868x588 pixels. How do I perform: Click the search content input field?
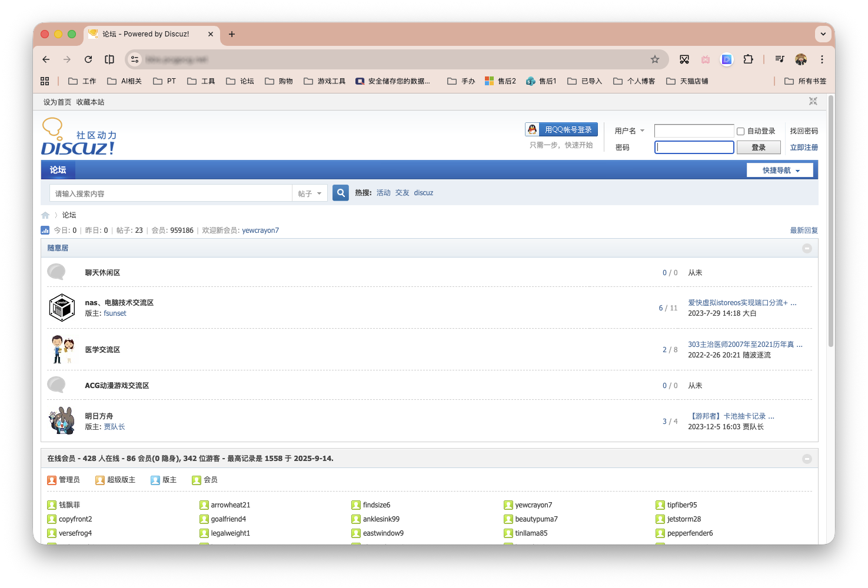(171, 193)
